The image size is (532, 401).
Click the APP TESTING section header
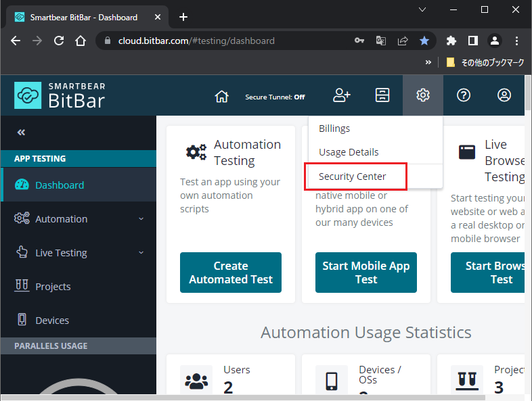[79, 159]
